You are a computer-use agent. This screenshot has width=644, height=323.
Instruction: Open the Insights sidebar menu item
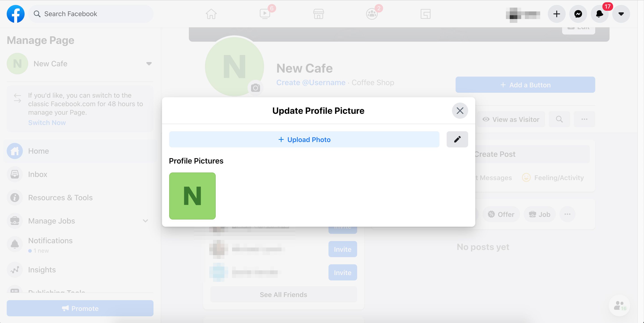(41, 269)
